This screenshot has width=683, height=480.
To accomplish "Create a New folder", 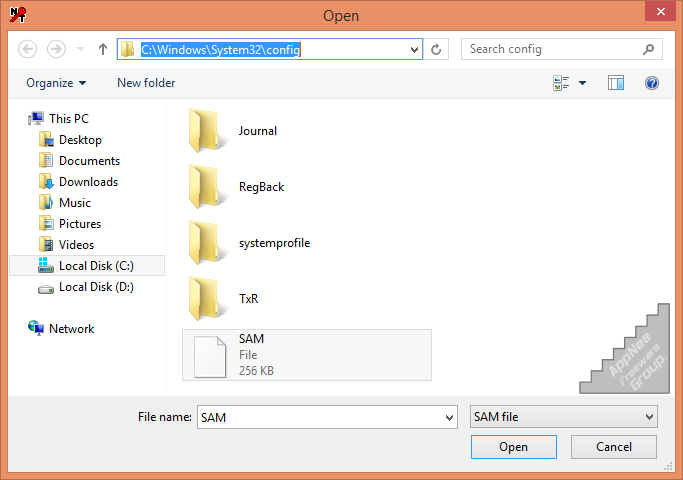I will click(x=146, y=83).
